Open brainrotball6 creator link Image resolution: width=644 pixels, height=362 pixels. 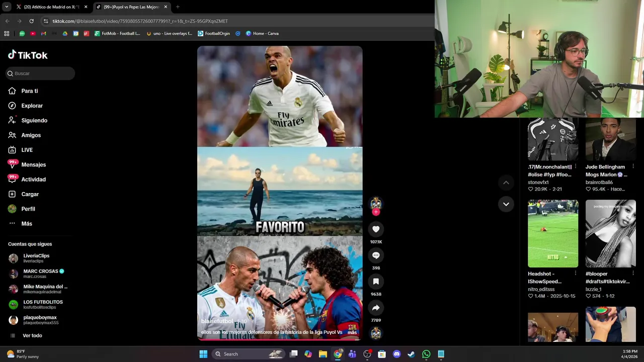pos(599,183)
